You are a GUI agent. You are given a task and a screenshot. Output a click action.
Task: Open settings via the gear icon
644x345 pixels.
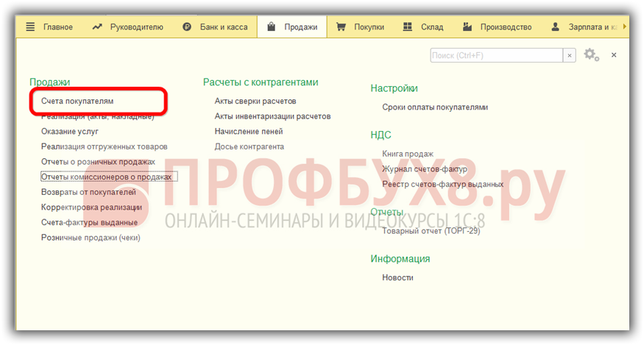(590, 55)
